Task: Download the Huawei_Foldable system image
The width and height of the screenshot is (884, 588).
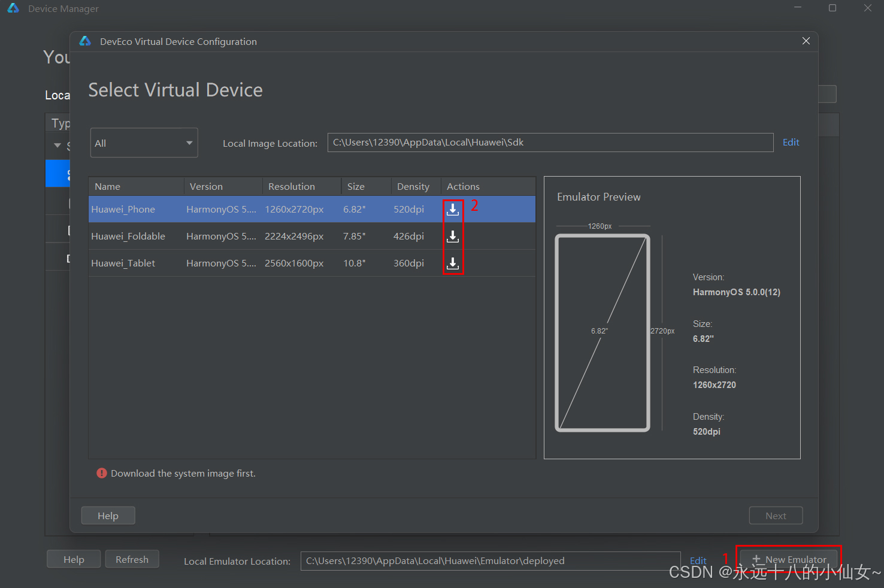Action: 453,237
